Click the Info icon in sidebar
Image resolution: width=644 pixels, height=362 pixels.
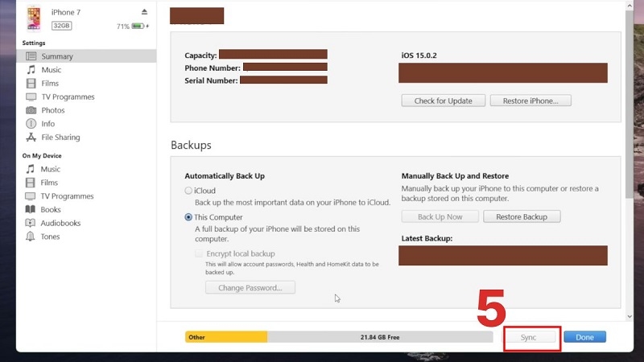[31, 124]
